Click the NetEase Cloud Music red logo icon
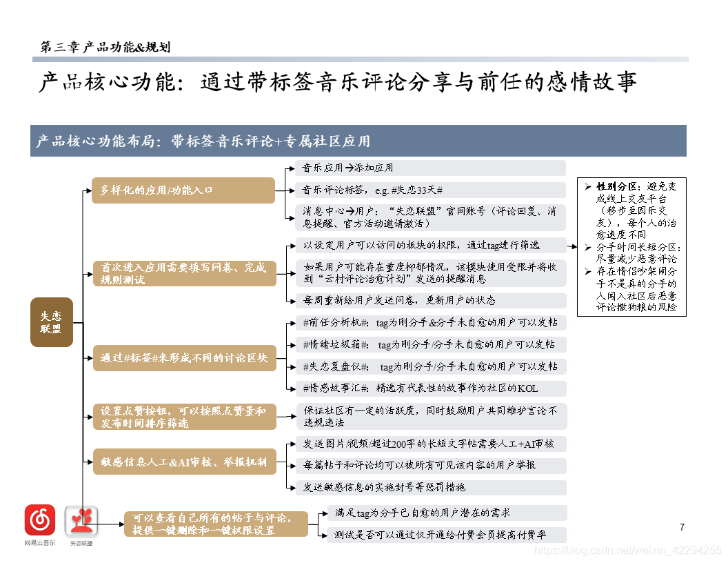 point(40,520)
